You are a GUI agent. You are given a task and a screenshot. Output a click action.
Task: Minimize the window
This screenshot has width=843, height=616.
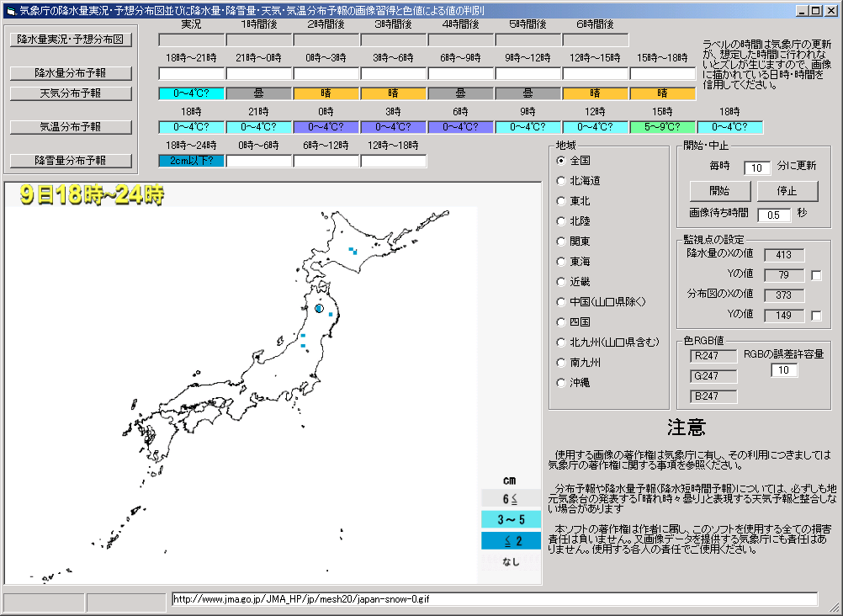pos(802,11)
